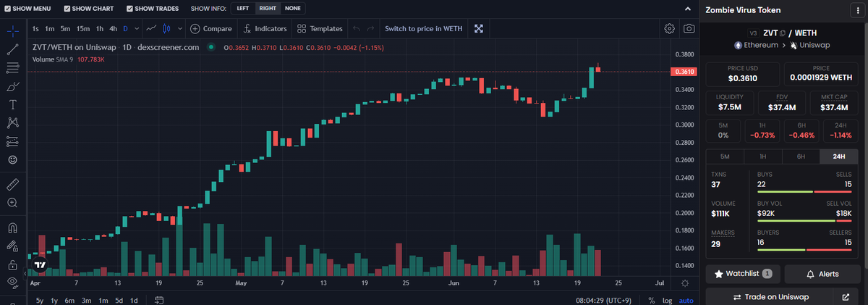
Task: Switch stats panel to 5M tab
Action: tap(726, 156)
